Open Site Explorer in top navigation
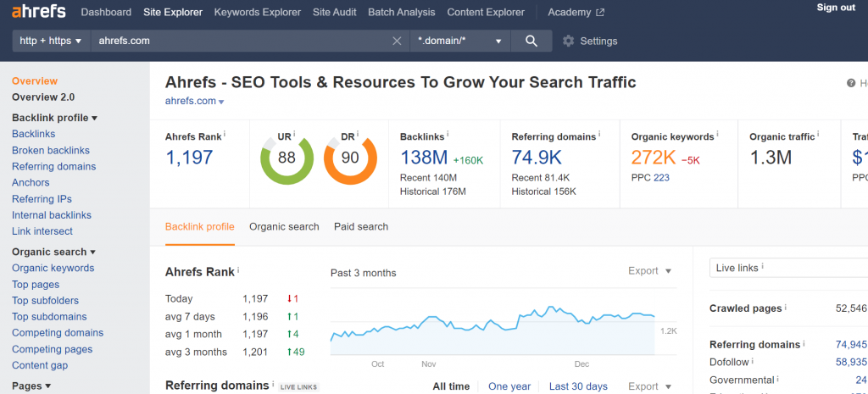Screen dimensions: 868x394 (173, 12)
